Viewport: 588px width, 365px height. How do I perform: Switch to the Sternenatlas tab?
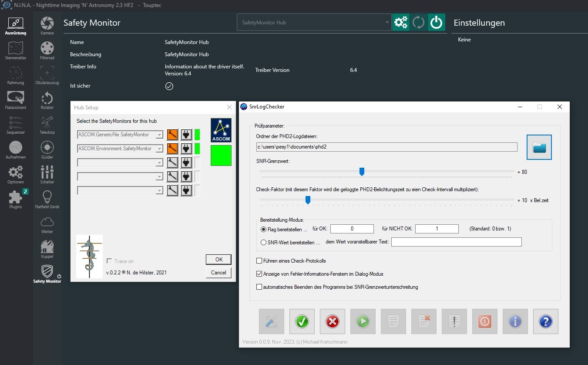(x=16, y=51)
